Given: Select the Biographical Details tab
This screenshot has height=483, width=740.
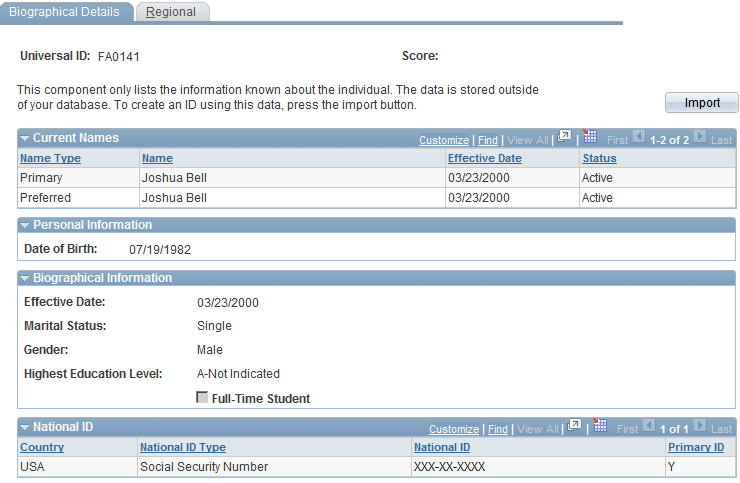Looking at the screenshot, I should pos(66,12).
